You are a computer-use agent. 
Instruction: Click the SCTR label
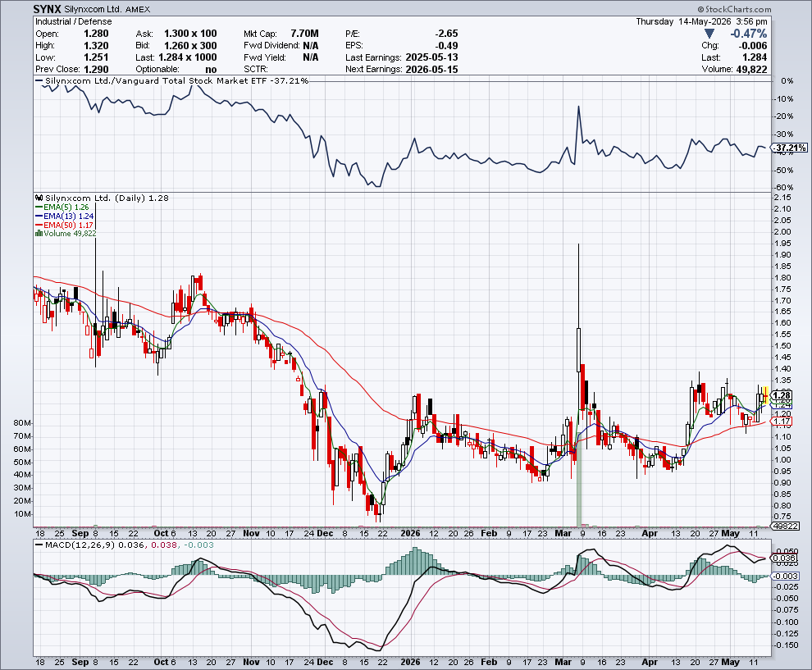click(x=256, y=70)
